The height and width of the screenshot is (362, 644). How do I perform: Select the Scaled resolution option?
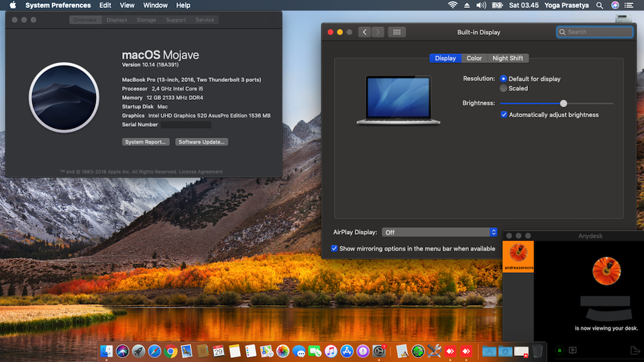504,88
